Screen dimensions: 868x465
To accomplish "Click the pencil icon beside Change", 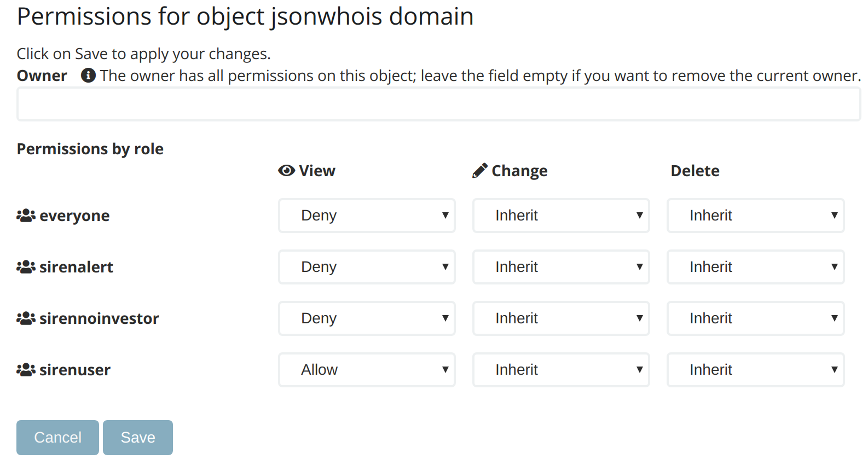I will [479, 171].
